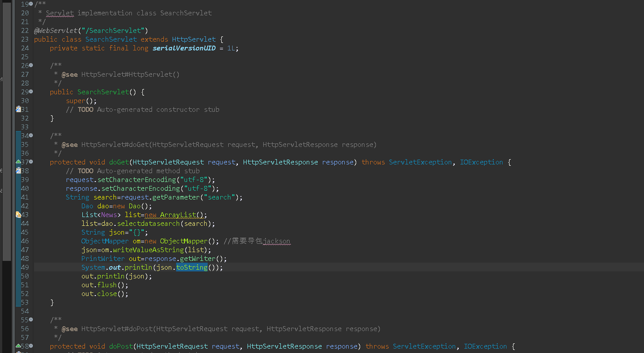Click the task marker on line 38
Viewport: 644px width, 353px height.
pos(18,171)
